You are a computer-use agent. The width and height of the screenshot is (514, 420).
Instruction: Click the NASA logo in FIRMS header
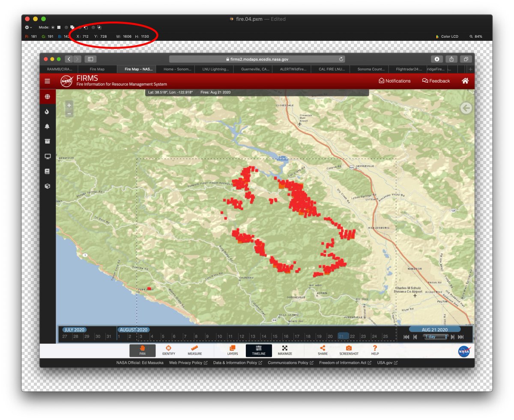click(x=66, y=81)
